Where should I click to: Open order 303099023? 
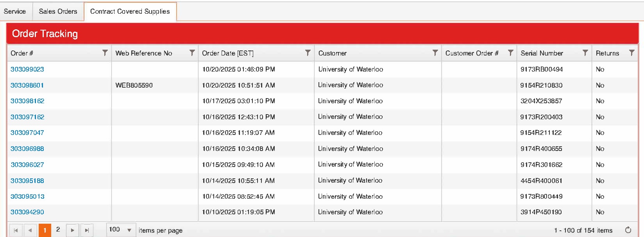[27, 69]
